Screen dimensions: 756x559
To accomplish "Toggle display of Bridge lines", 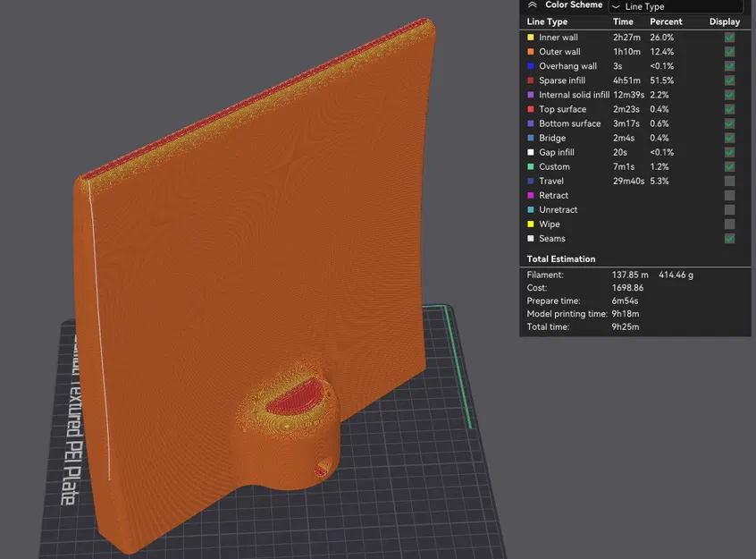I will 729,138.
